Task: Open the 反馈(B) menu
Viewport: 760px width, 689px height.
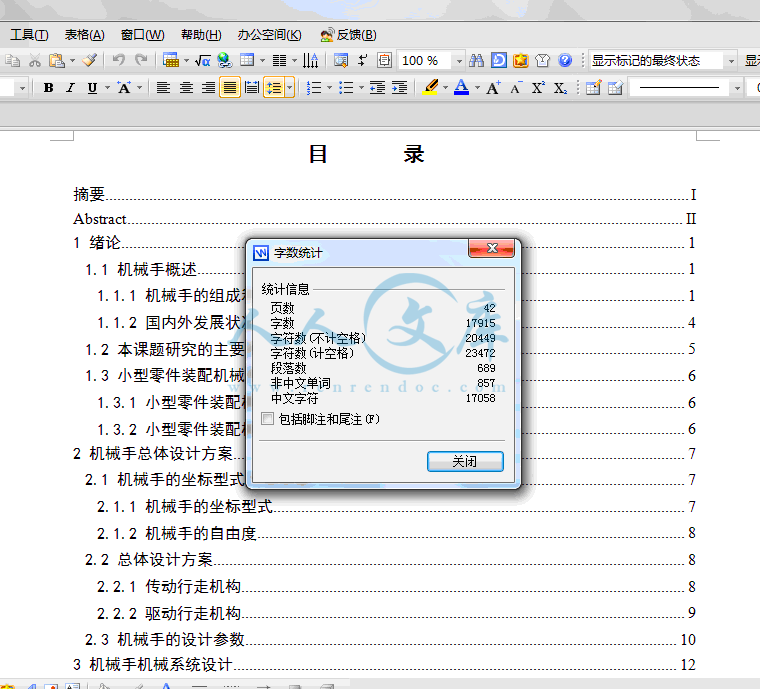Action: pos(348,35)
